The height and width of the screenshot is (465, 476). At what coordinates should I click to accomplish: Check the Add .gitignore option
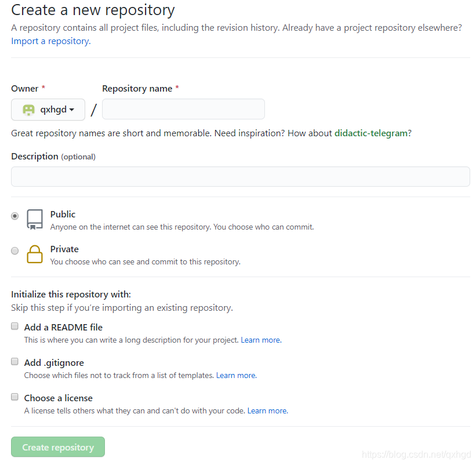click(x=15, y=362)
